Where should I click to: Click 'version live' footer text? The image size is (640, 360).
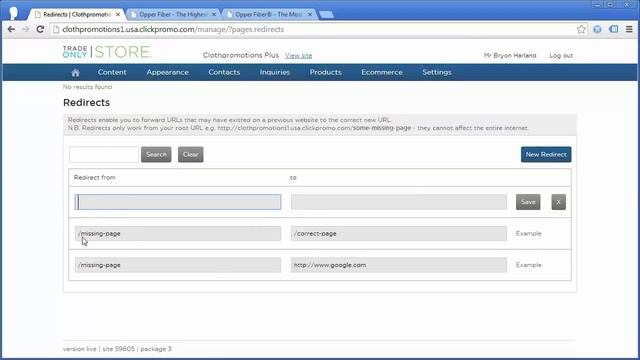(x=80, y=349)
